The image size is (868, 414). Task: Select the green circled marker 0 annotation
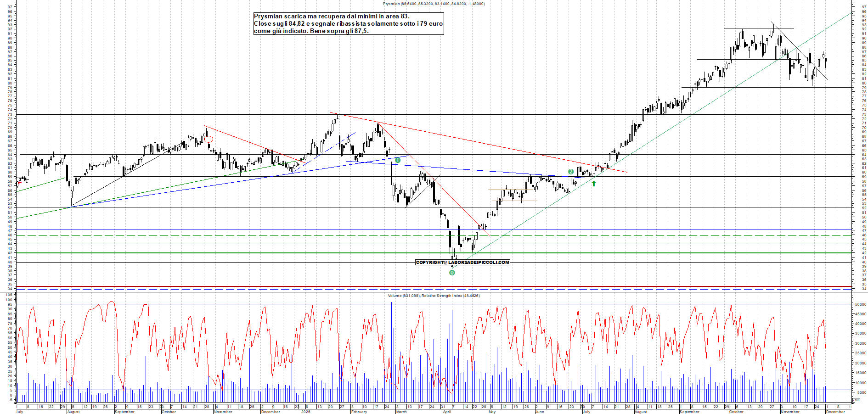tap(452, 272)
